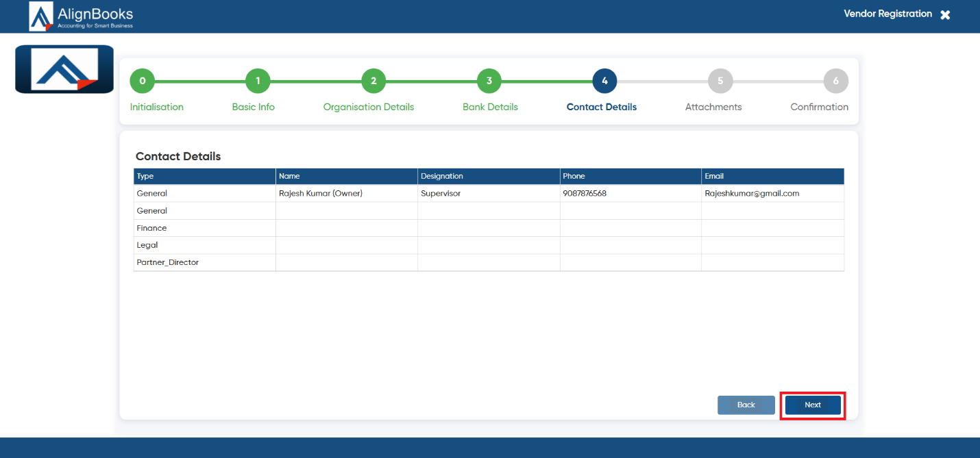Click phone number 9087876568 cell
This screenshot has height=458, width=980.
(630, 194)
